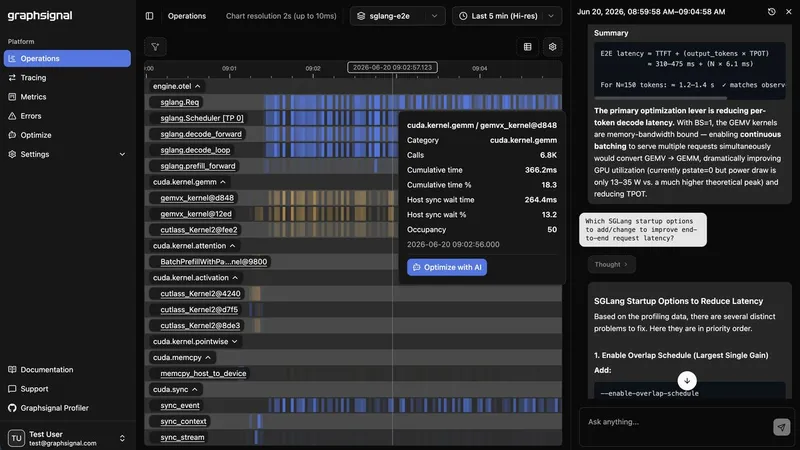
Task: Select the cutlass_Kernel2@fee2 operation
Action: click(x=199, y=230)
